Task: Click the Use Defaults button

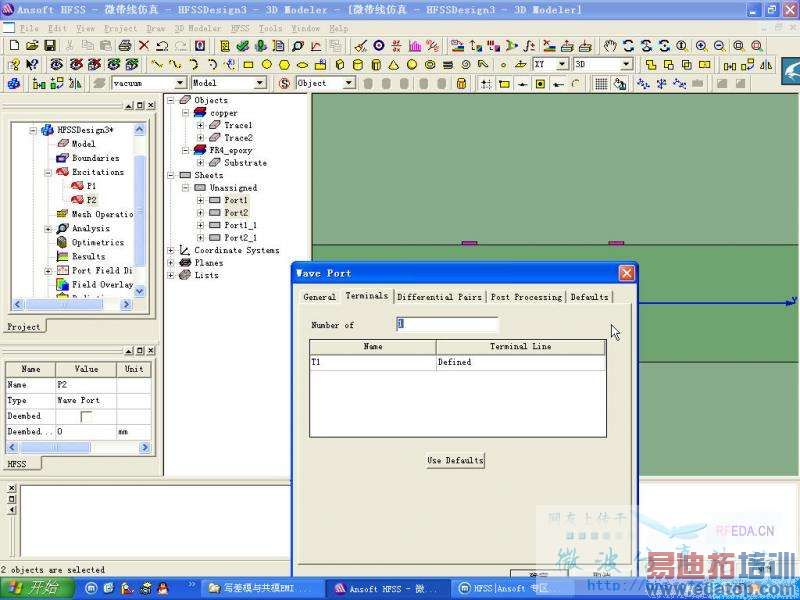Action: (455, 460)
